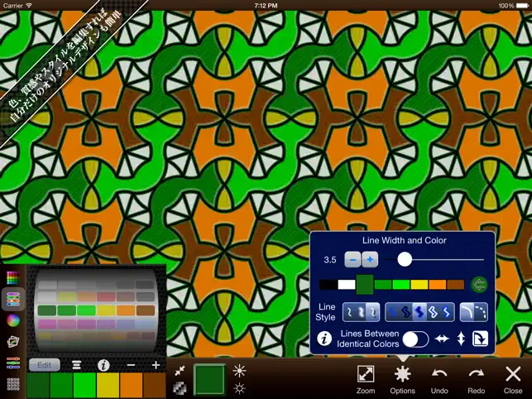Viewport: 532px width, 399px height.
Task: Open the color palette list tab in sidebar
Action: tap(13, 299)
